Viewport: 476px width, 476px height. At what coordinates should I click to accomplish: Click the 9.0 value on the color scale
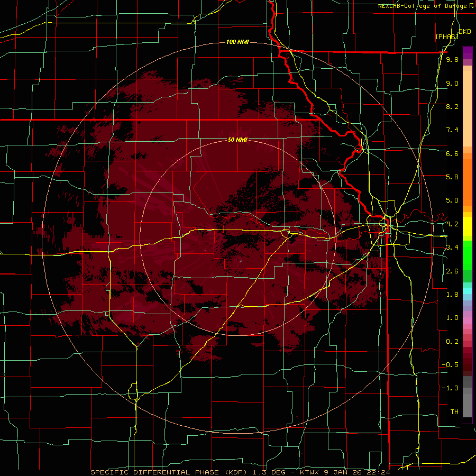pos(452,83)
